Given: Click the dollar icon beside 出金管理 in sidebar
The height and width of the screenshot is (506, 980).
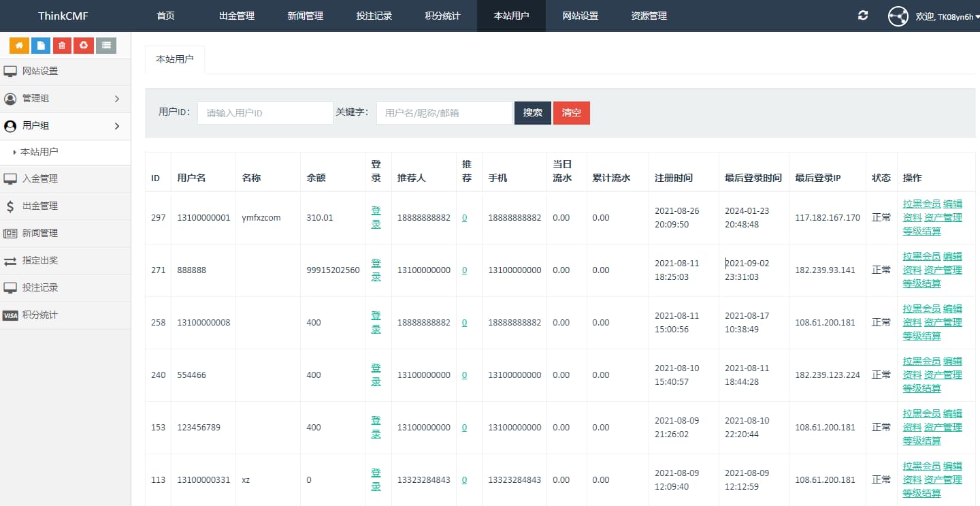Looking at the screenshot, I should pos(10,206).
